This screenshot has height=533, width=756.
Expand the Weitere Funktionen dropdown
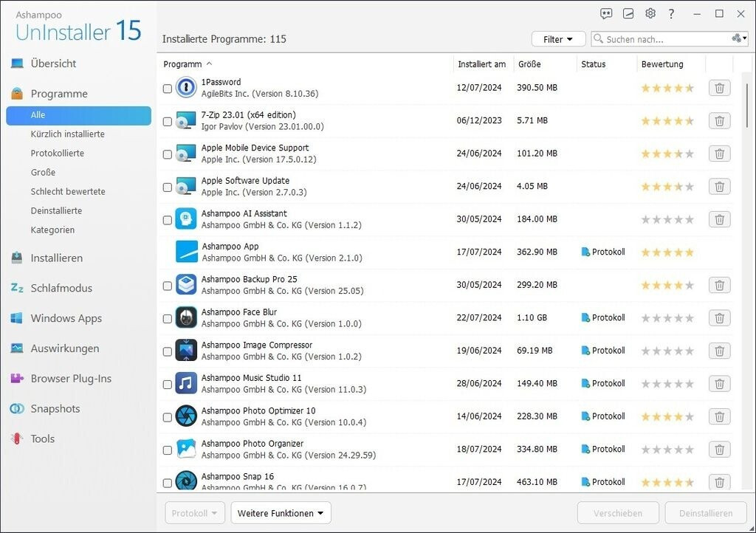pyautogui.click(x=281, y=513)
